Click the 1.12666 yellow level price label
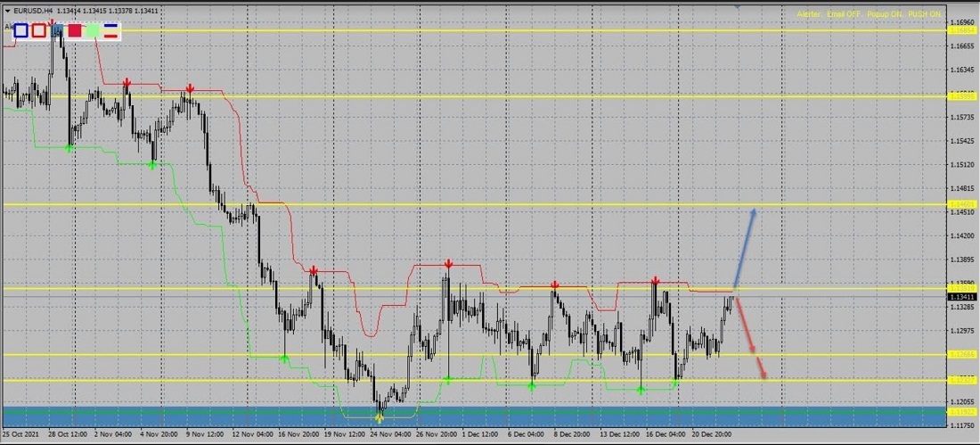The image size is (980, 445). pos(961,355)
